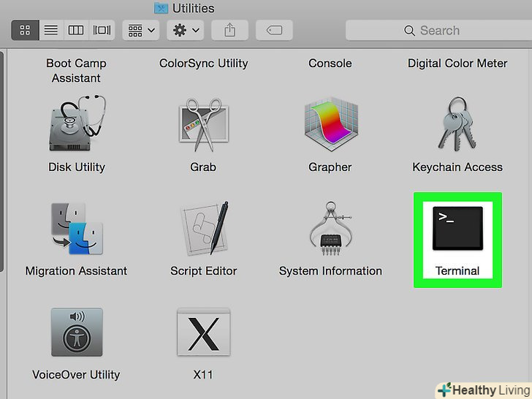
Task: Click the X11 name label
Action: 203,375
